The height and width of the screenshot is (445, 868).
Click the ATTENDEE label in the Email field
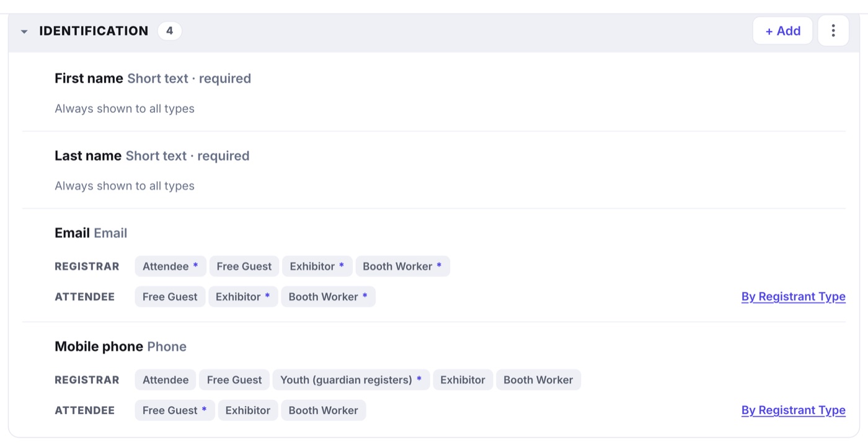tap(85, 297)
